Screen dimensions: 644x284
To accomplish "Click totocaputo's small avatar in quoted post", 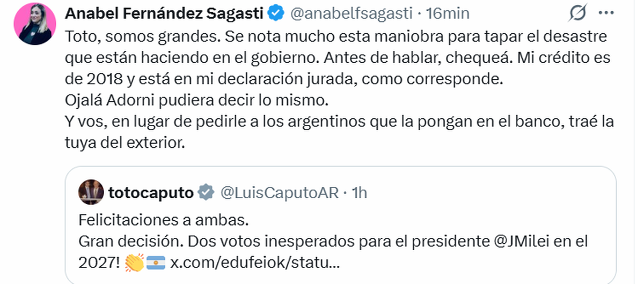I will tap(91, 192).
